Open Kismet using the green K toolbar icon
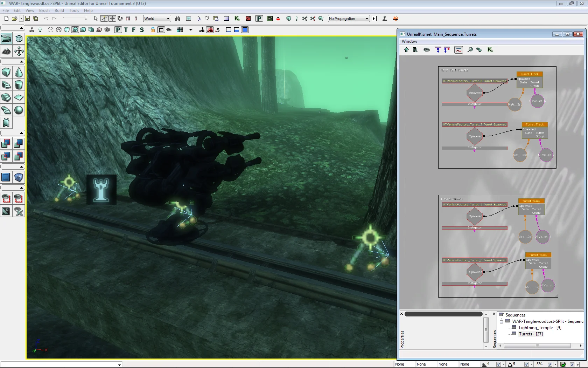The height and width of the screenshot is (368, 588). tap(237, 19)
